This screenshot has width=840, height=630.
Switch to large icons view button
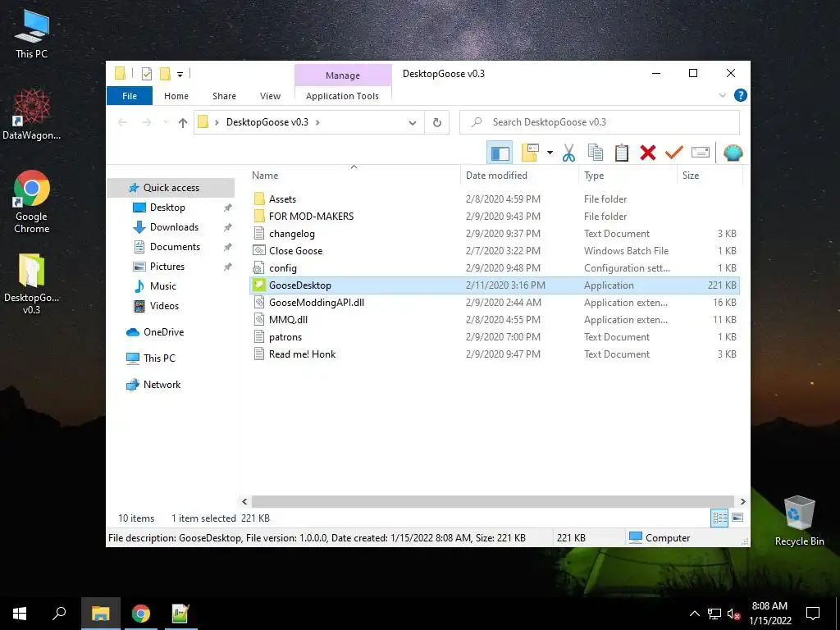pyautogui.click(x=737, y=518)
